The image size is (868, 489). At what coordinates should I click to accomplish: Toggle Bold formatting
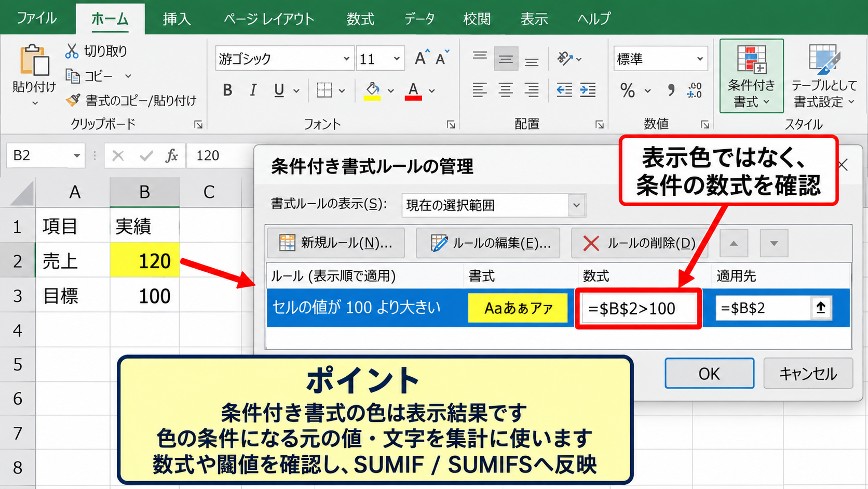click(227, 90)
